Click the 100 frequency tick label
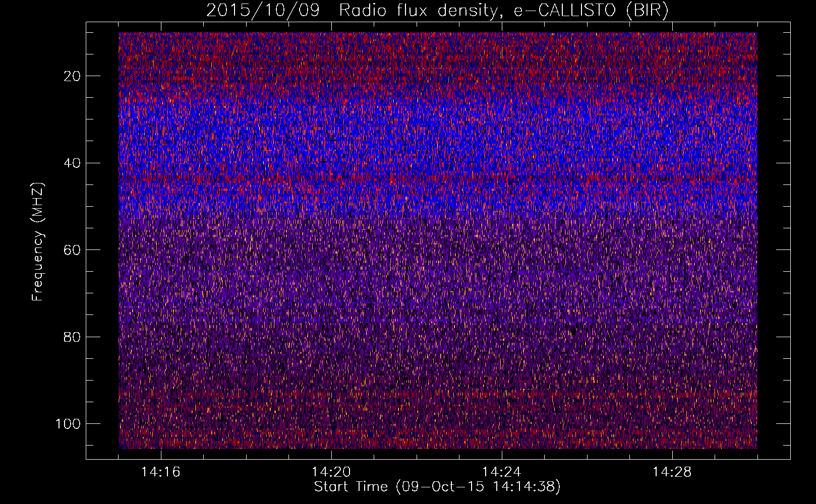 click(68, 424)
